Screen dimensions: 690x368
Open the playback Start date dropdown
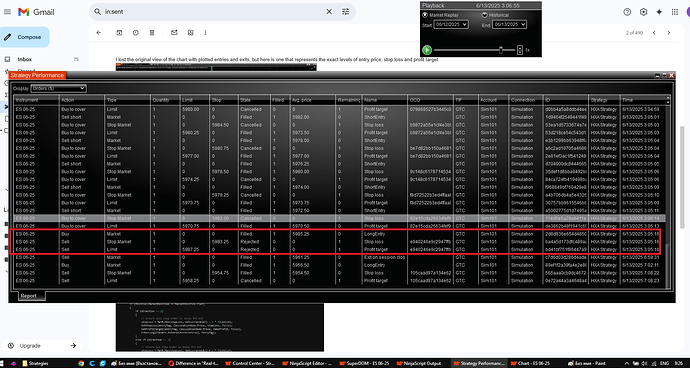point(451,25)
